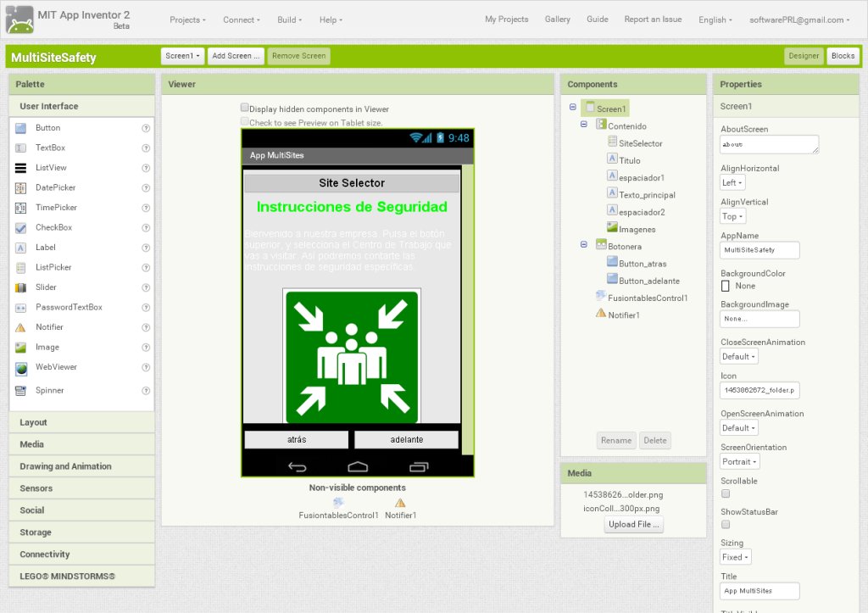This screenshot has height=613, width=868.
Task: Open the Connect menu
Action: pyautogui.click(x=242, y=20)
